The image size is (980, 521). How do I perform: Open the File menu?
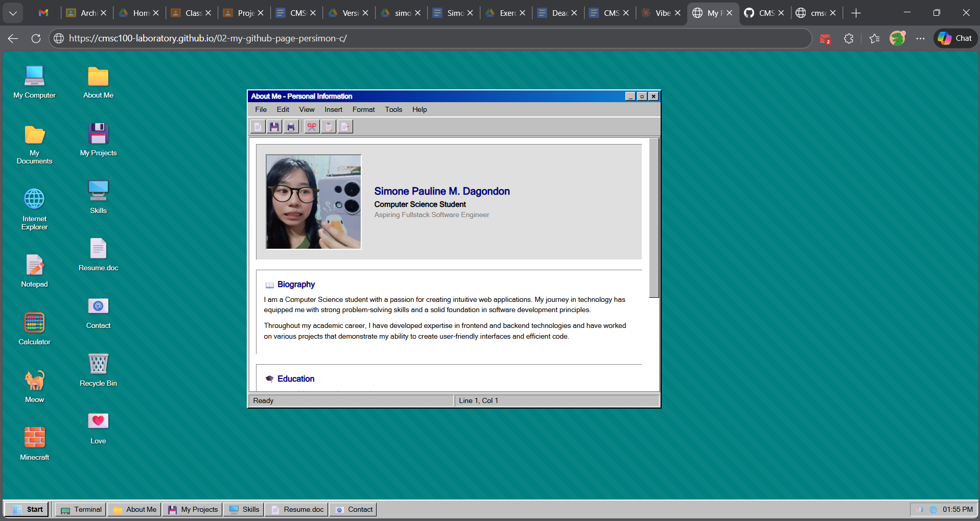pyautogui.click(x=261, y=109)
